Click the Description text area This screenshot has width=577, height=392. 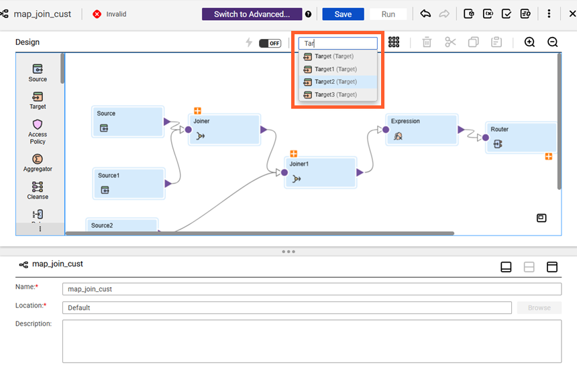tap(312, 341)
